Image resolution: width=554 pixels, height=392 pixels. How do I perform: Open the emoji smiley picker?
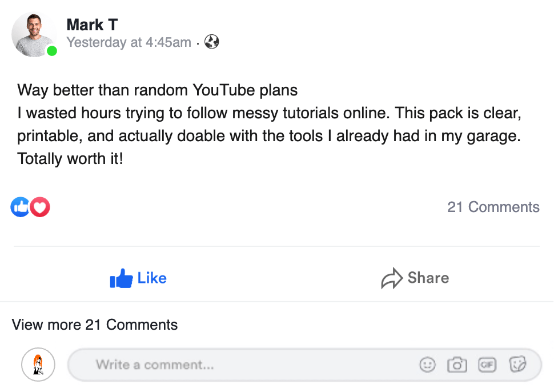tap(427, 365)
